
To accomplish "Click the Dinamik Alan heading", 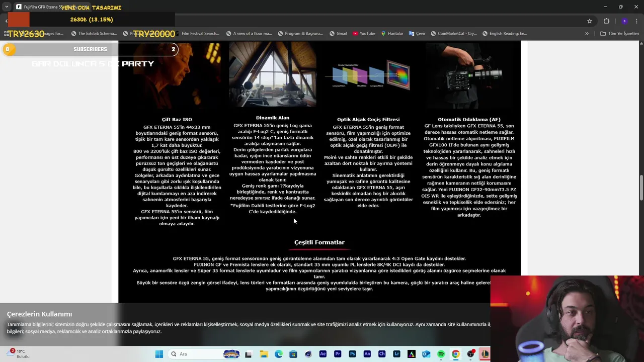I will [x=273, y=118].
